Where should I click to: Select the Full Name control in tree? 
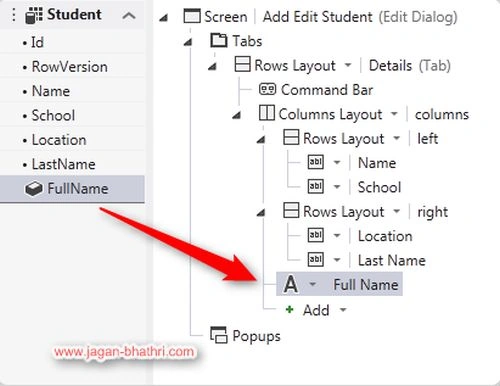pos(366,285)
